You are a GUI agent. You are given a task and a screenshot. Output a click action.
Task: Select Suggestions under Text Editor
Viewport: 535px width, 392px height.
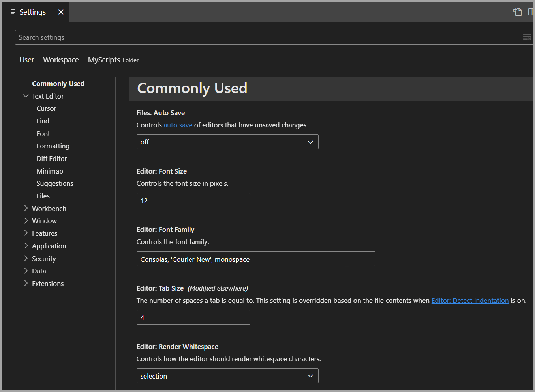click(55, 183)
